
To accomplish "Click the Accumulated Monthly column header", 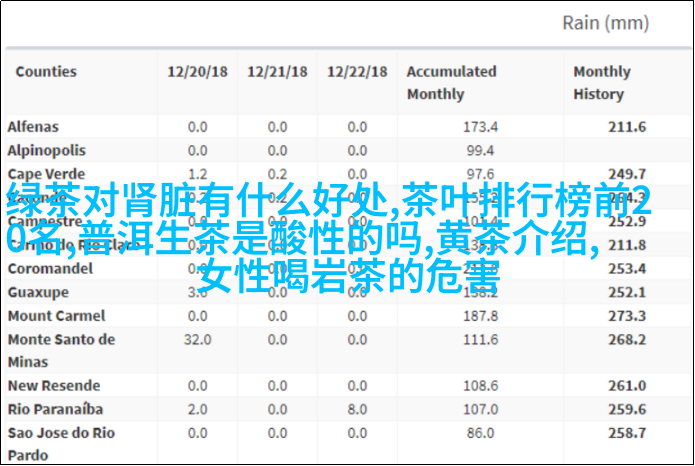I will [451, 83].
